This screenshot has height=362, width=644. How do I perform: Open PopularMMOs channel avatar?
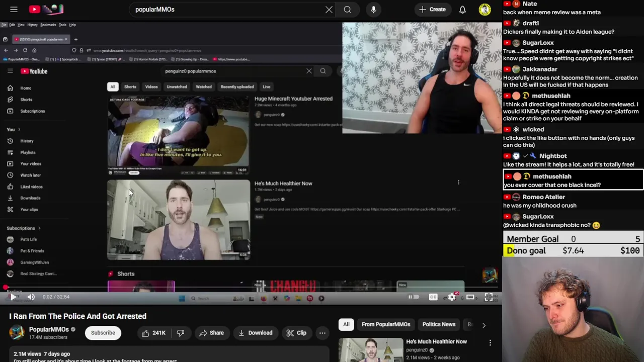tap(17, 333)
